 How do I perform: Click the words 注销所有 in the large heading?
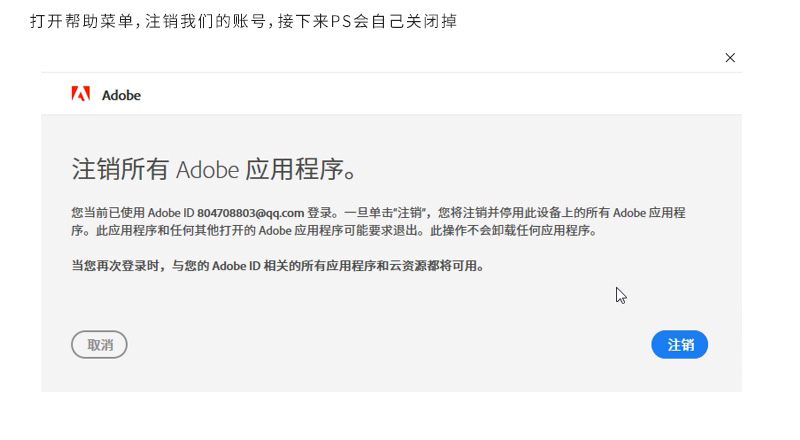121,168
